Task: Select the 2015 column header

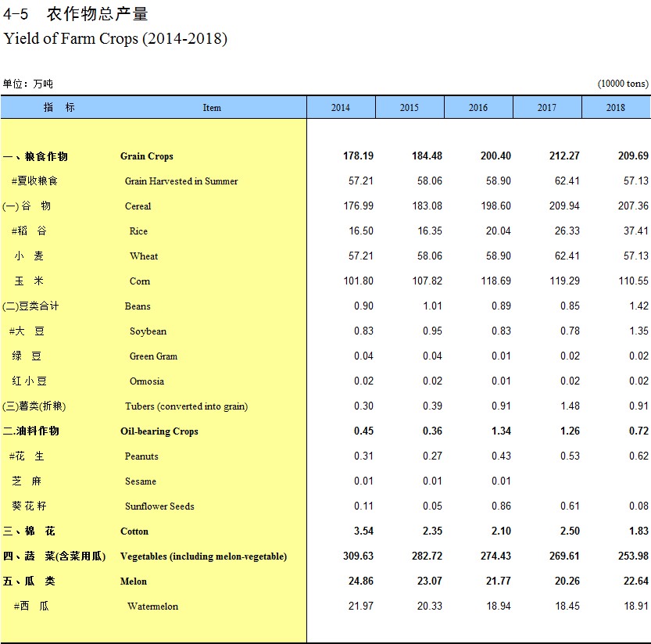Action: pyautogui.click(x=410, y=108)
